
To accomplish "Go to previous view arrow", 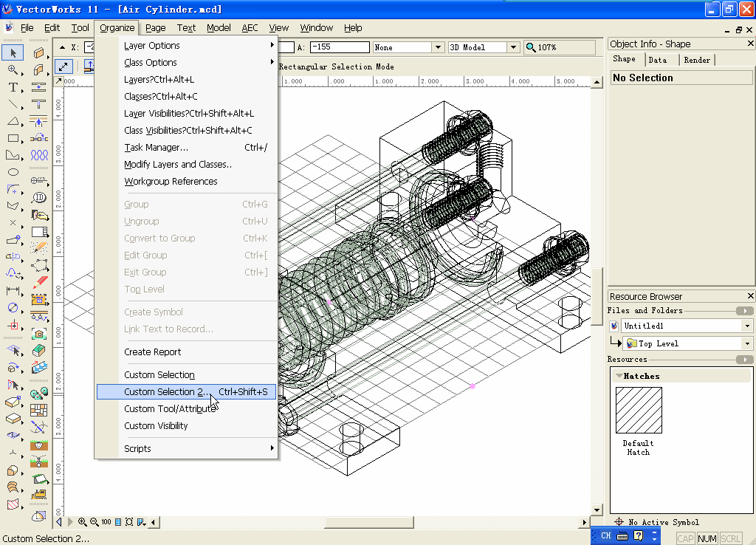I will pyautogui.click(x=59, y=522).
